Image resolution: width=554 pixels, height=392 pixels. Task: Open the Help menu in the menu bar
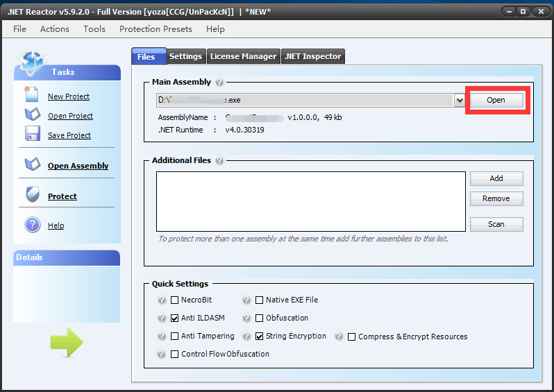tap(215, 29)
